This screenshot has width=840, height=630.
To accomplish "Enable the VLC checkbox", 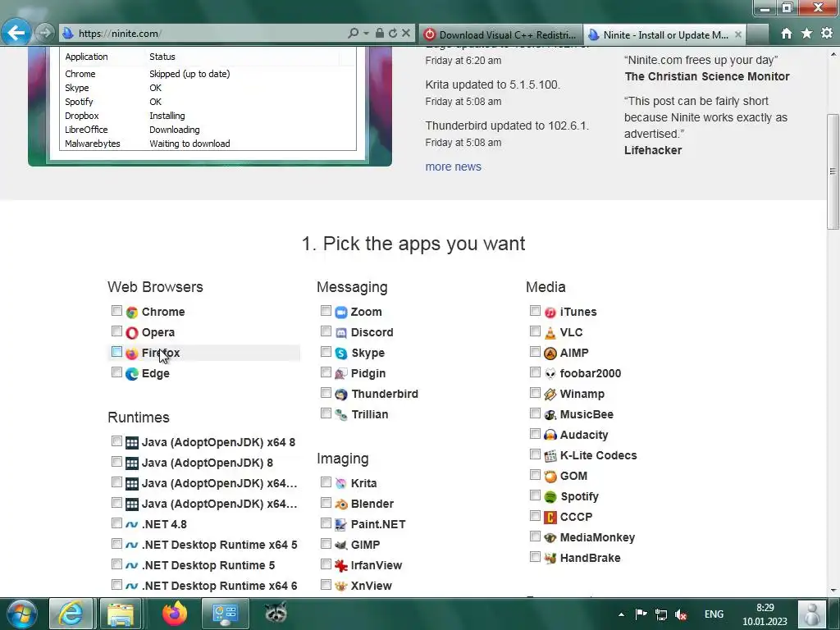I will tap(535, 331).
